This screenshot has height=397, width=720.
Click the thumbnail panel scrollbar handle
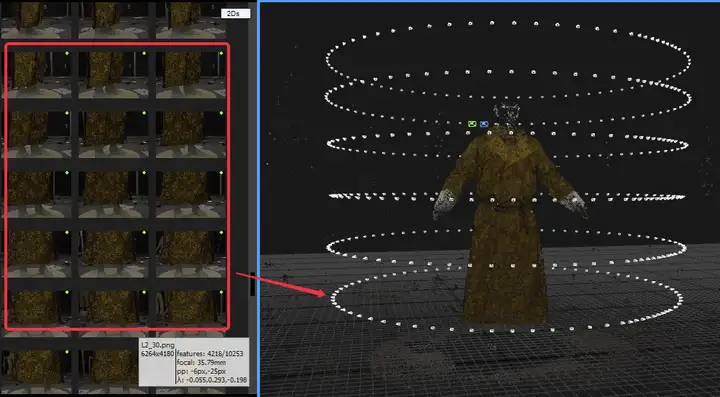252,285
